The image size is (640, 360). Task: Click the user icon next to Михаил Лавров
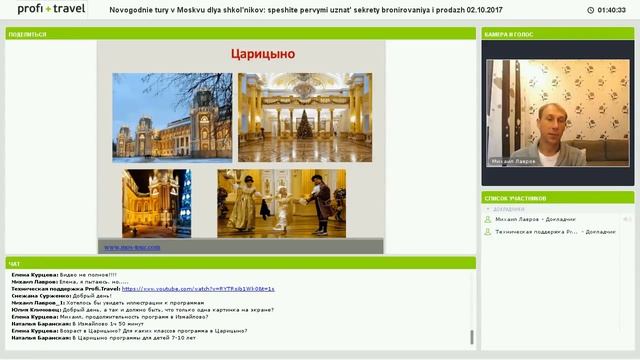pos(487,219)
